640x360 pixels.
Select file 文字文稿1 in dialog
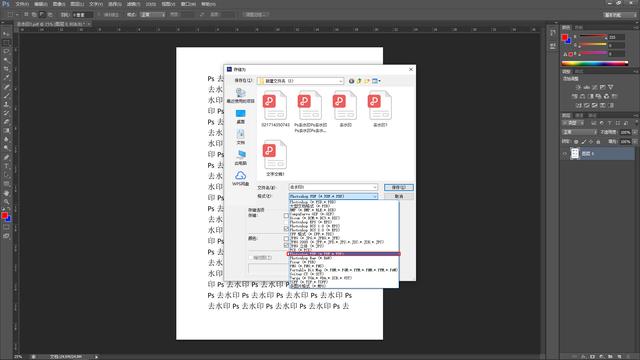[275, 158]
